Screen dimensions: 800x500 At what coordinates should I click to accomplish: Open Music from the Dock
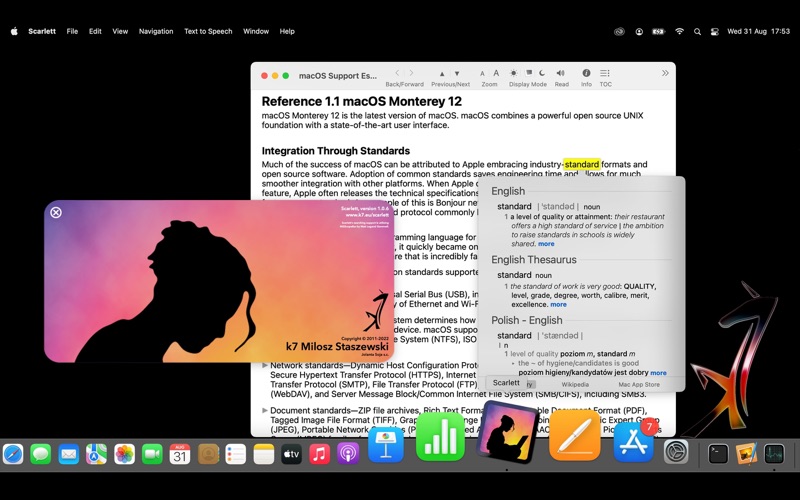coord(319,454)
